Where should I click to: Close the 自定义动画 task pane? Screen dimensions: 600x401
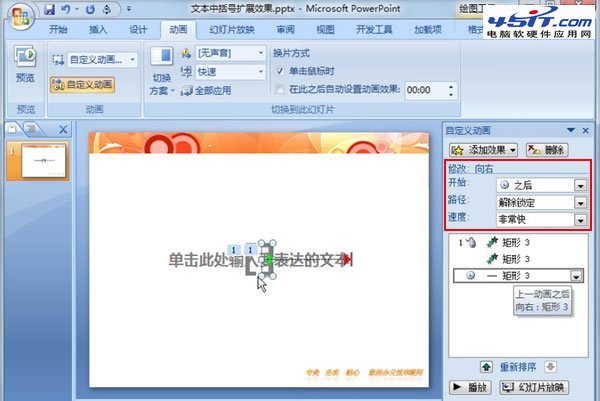585,130
